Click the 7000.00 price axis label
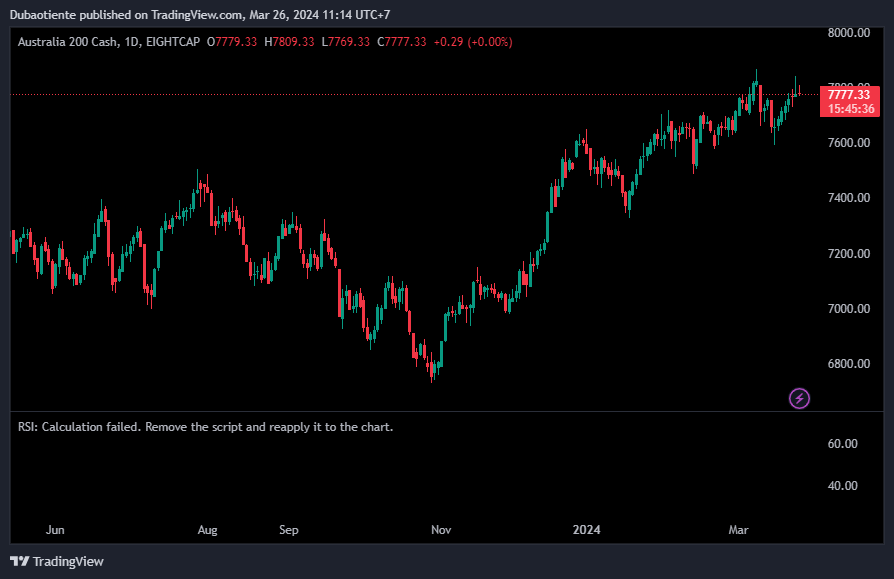Image resolution: width=894 pixels, height=579 pixels. click(x=849, y=308)
